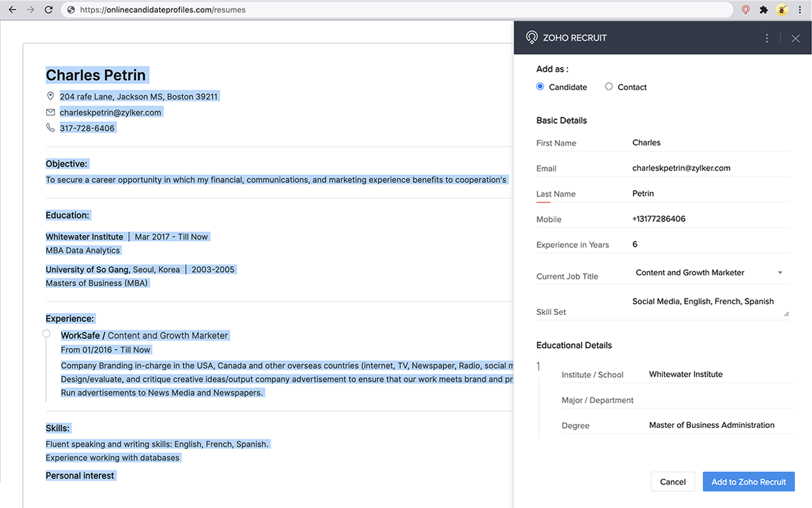Screen dimensions: 812x508
Task: Click the phone icon beside the phone number
Action: 50,127
